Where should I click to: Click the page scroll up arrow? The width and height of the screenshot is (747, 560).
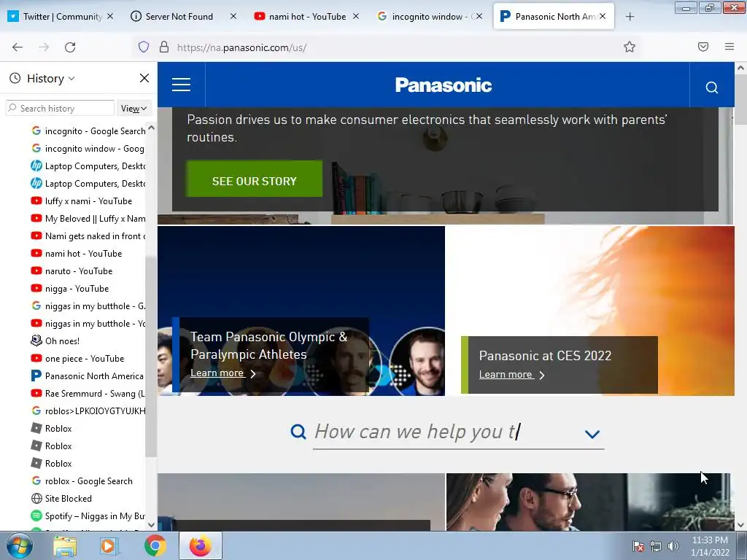740,68
